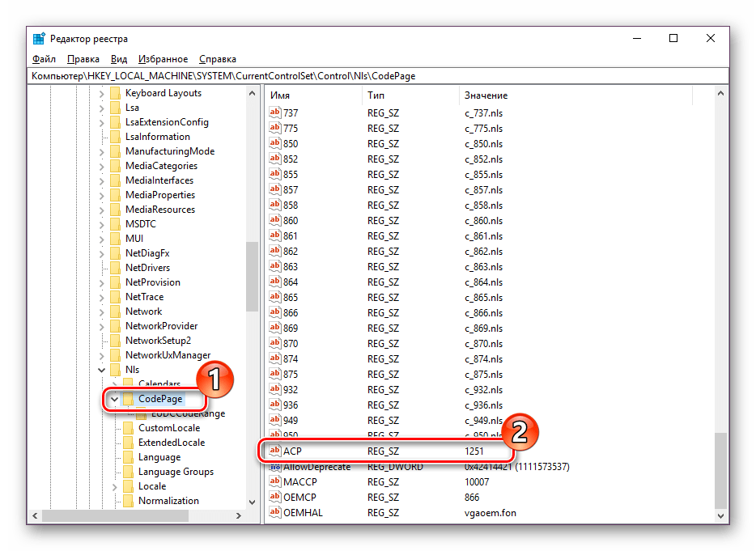Image resolution: width=756 pixels, height=551 pixels.
Task: Click the MACCP value icon
Action: [274, 482]
